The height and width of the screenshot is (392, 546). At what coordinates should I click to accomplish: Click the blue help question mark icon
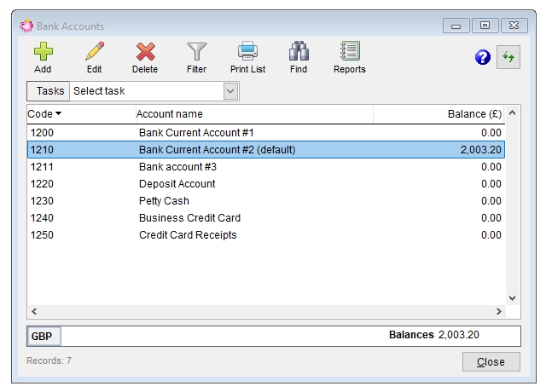pyautogui.click(x=483, y=57)
